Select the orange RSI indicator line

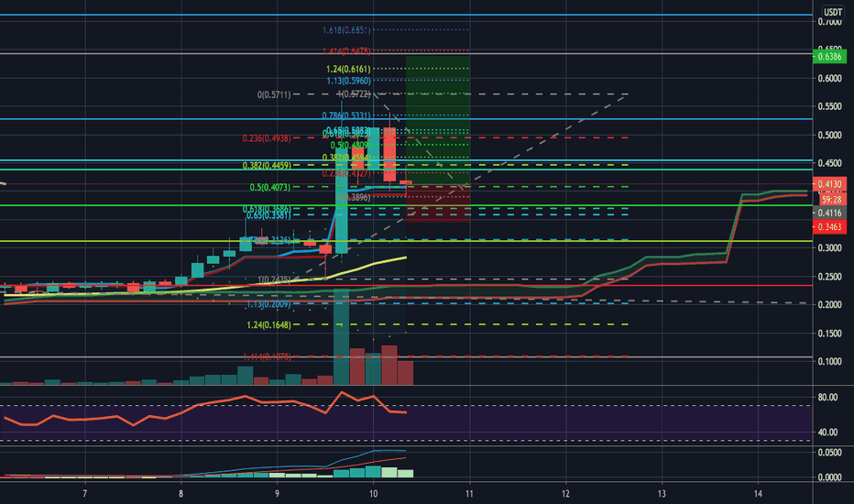(x=204, y=409)
